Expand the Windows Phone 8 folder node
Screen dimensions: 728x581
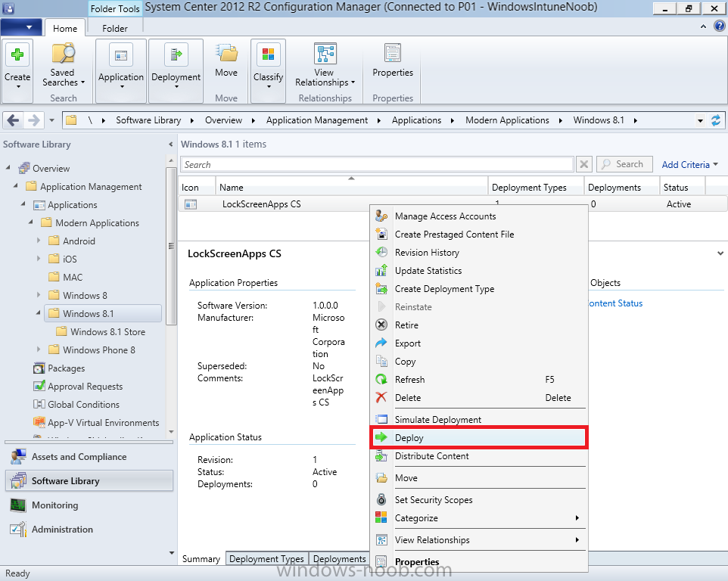39,350
